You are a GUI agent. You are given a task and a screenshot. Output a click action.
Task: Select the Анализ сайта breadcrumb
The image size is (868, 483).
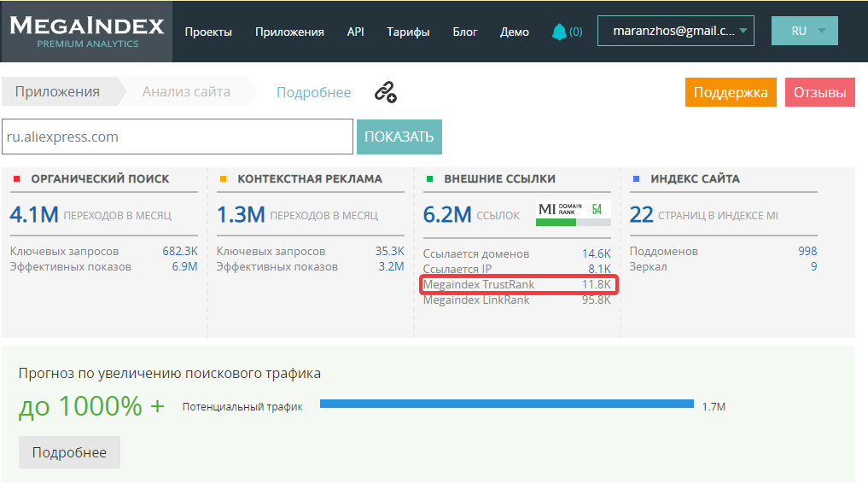click(186, 92)
